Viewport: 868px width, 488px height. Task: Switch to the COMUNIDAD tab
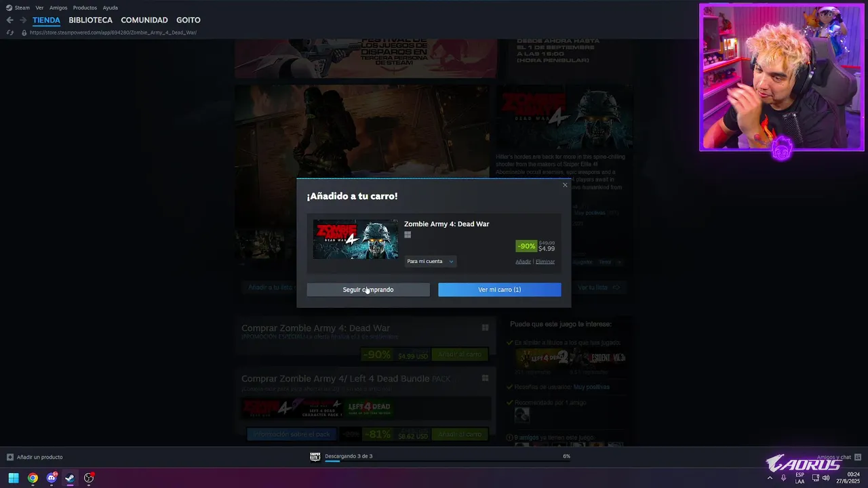[x=144, y=20]
